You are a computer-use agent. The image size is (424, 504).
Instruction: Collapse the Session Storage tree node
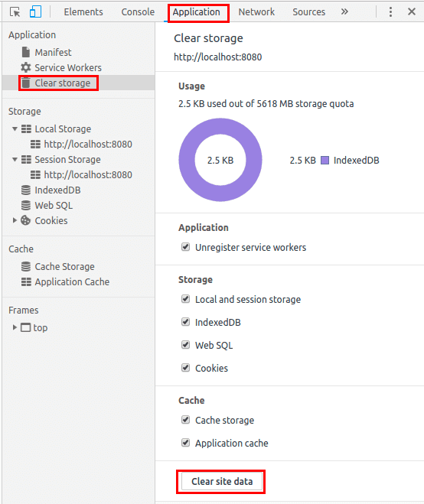[15, 159]
